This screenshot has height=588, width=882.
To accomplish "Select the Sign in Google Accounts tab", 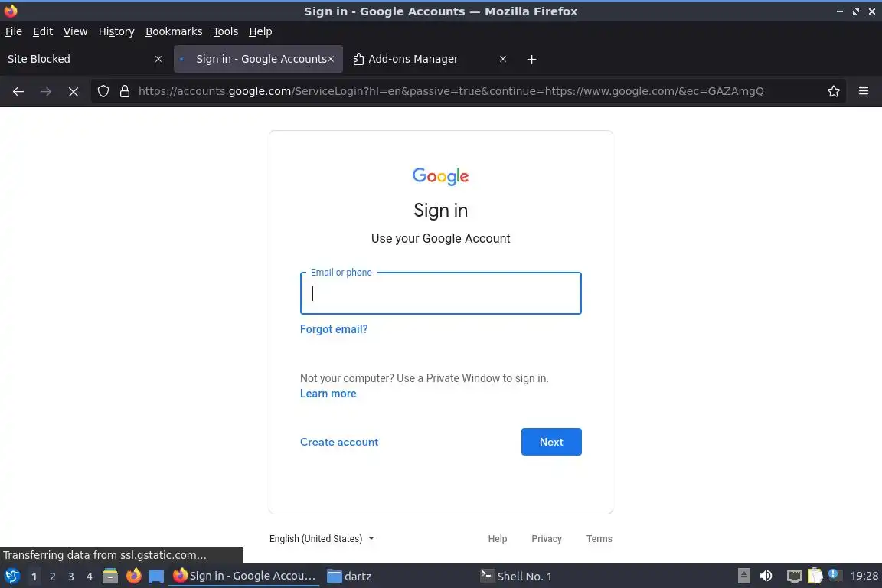I will (x=258, y=59).
